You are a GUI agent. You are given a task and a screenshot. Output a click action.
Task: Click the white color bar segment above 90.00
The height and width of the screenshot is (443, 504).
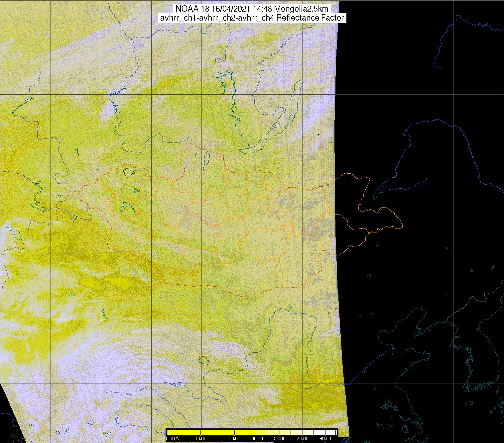coord(330,432)
